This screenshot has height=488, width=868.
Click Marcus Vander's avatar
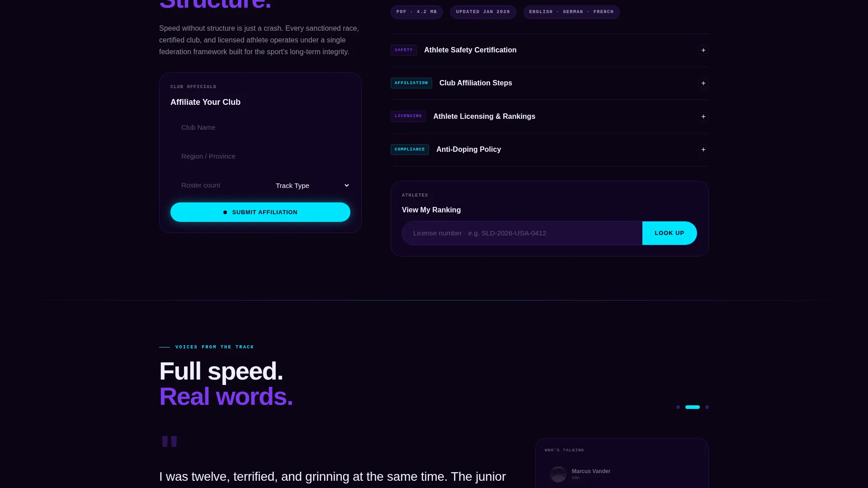click(x=558, y=474)
